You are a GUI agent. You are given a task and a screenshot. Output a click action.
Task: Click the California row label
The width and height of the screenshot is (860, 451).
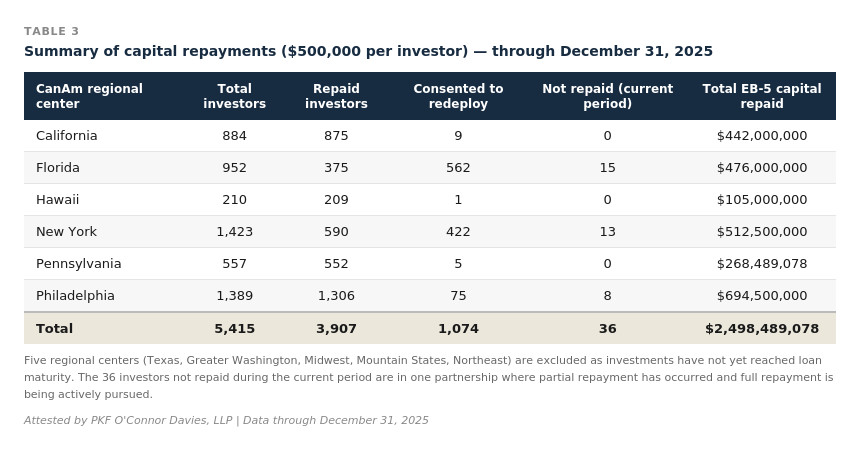67,136
